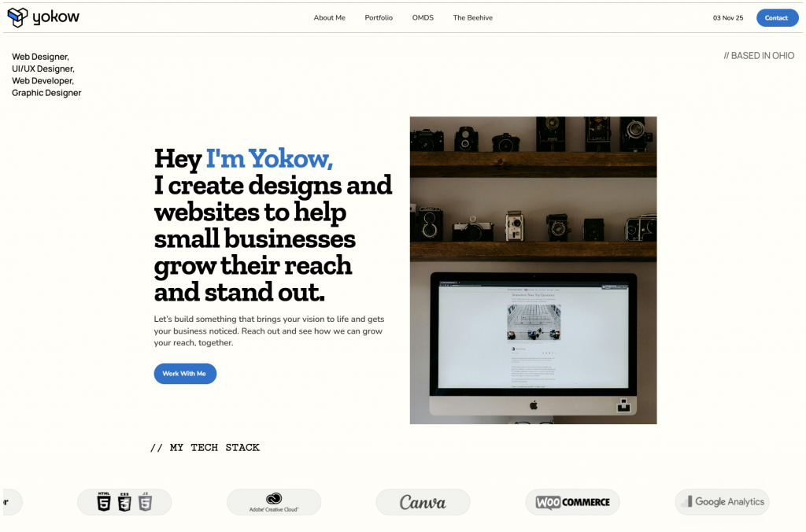This screenshot has width=806, height=532.
Task: Open The Beehive nav link
Action: (473, 17)
